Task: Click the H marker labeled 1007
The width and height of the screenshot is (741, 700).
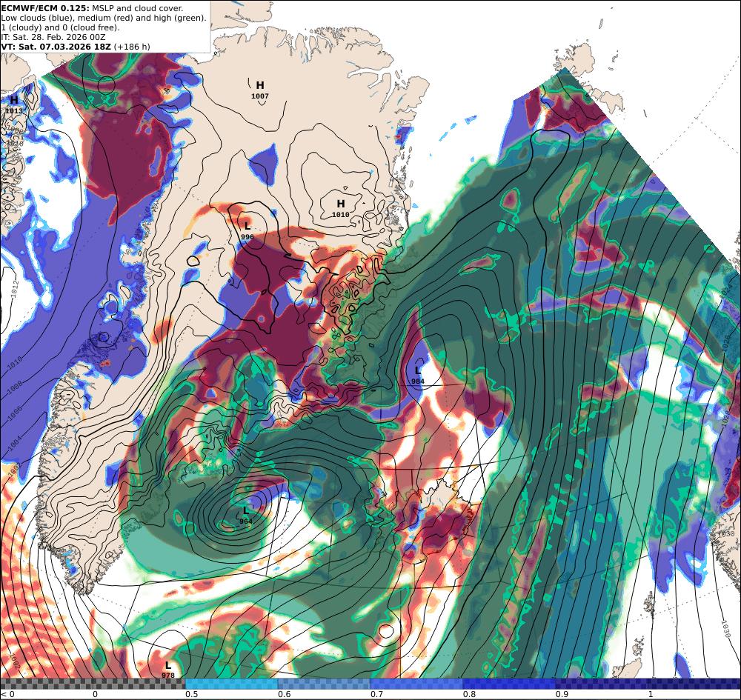Action: [x=260, y=90]
